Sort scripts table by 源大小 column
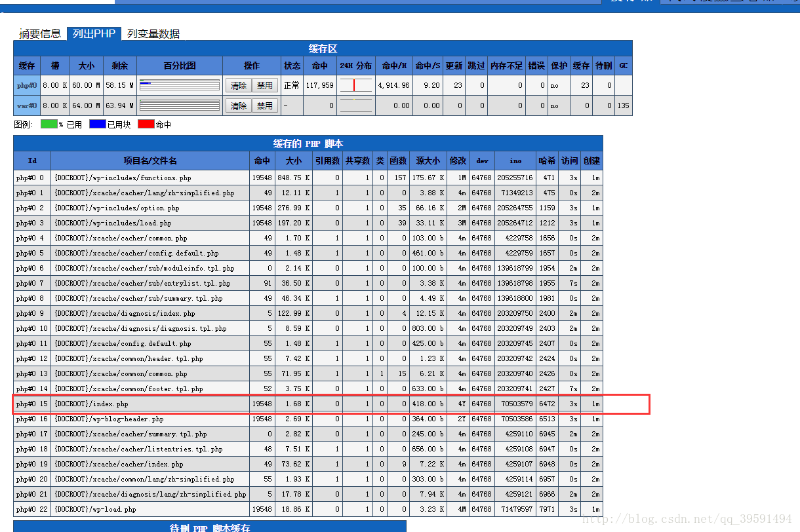 (428, 161)
